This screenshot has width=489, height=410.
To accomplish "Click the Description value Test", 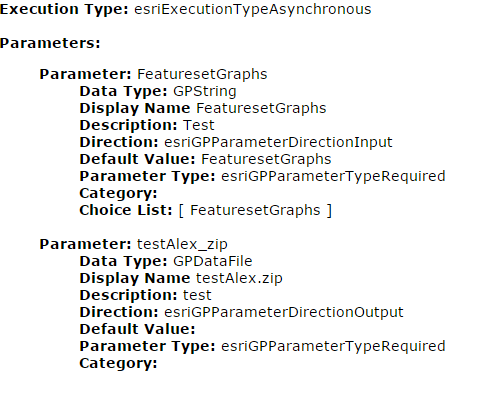I will 199,125.
